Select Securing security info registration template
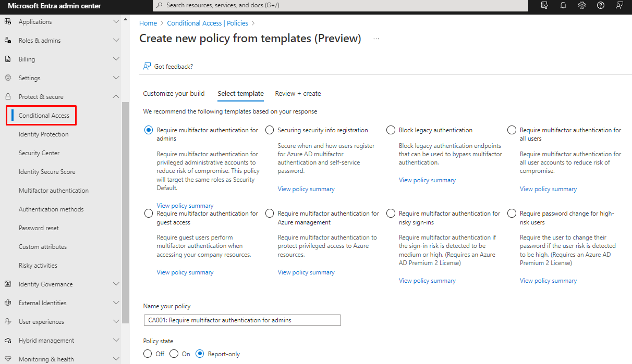Image resolution: width=632 pixels, height=364 pixels. [x=270, y=130]
